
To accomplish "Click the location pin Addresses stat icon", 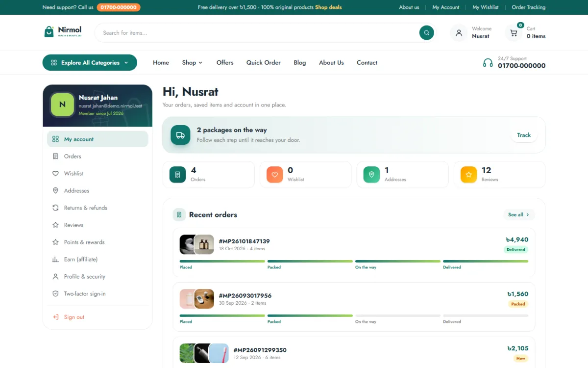I will tap(371, 175).
